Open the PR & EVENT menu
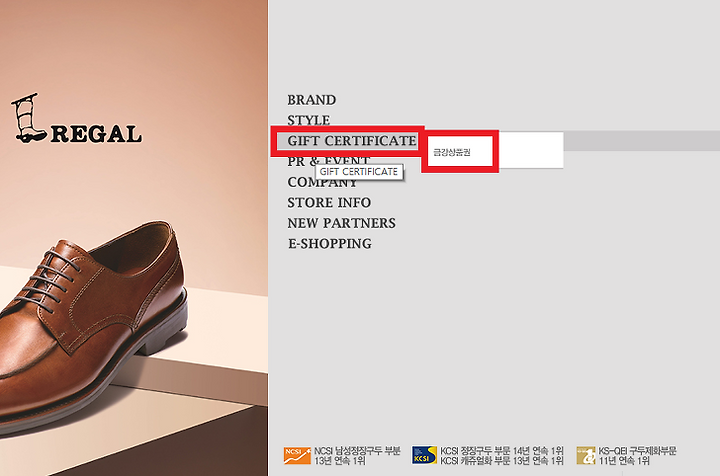The width and height of the screenshot is (720, 476). 329,159
